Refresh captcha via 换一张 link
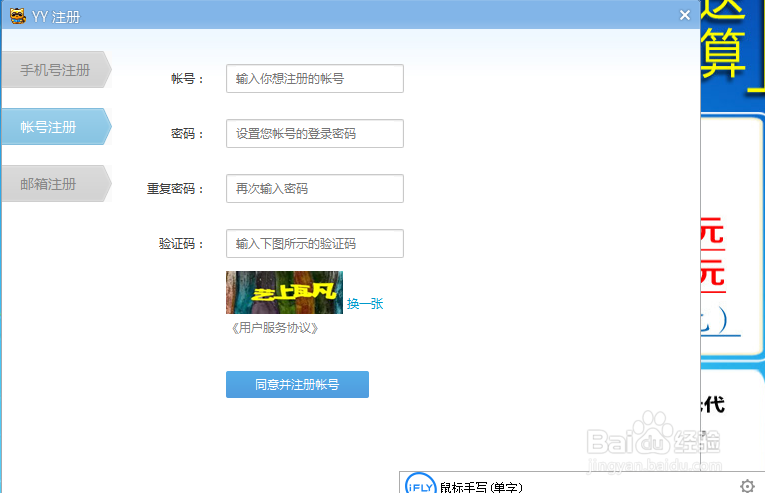 tap(365, 304)
